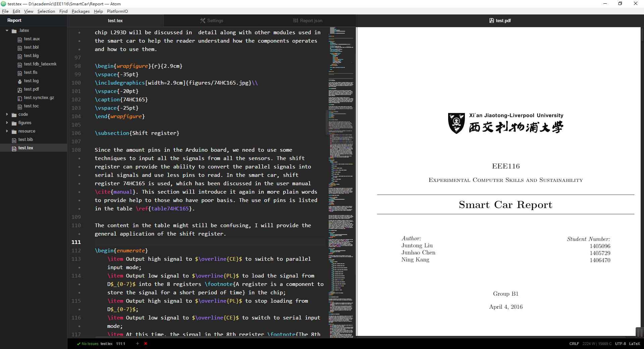The width and height of the screenshot is (644, 349).
Task: Open the PlatformIO menu
Action: click(x=117, y=11)
